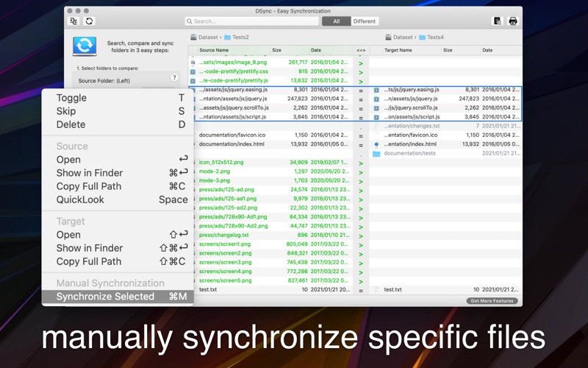Click the Search input field
588x368 pixels.
coord(251,21)
